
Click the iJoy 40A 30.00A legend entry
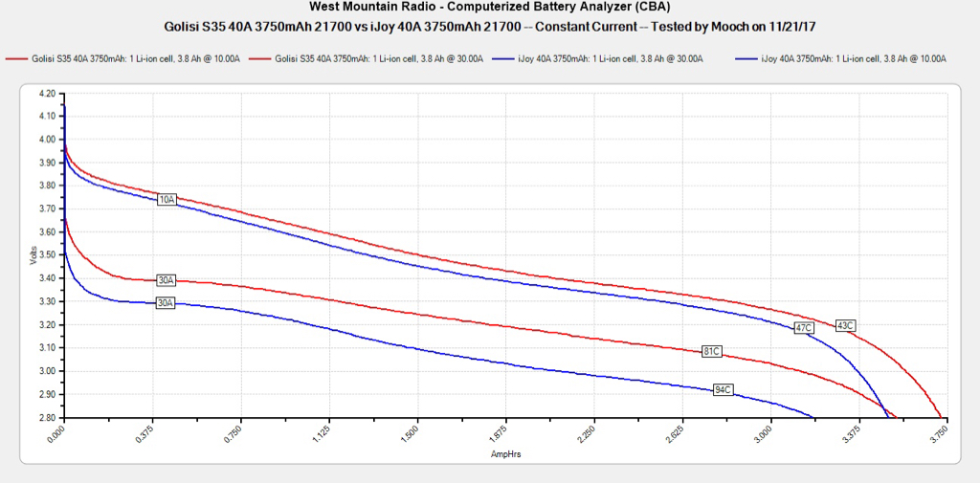coord(610,59)
